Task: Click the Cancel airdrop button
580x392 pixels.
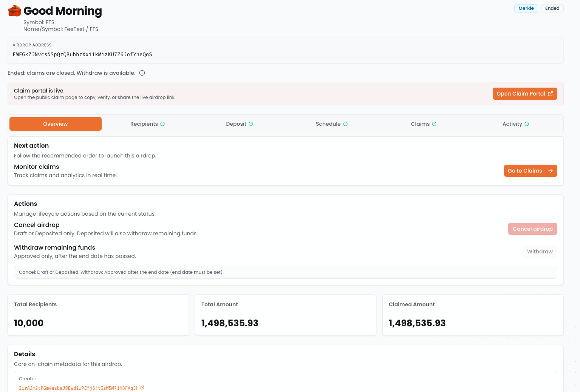Action: 532,229
